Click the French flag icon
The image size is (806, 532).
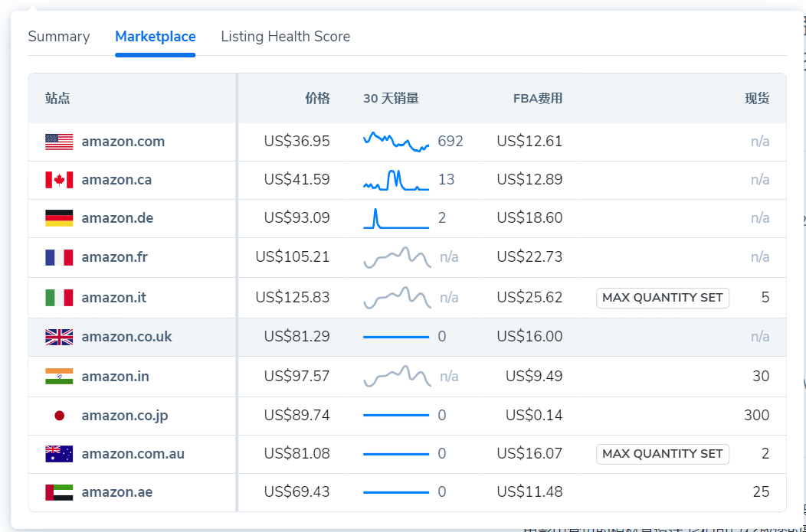59,257
